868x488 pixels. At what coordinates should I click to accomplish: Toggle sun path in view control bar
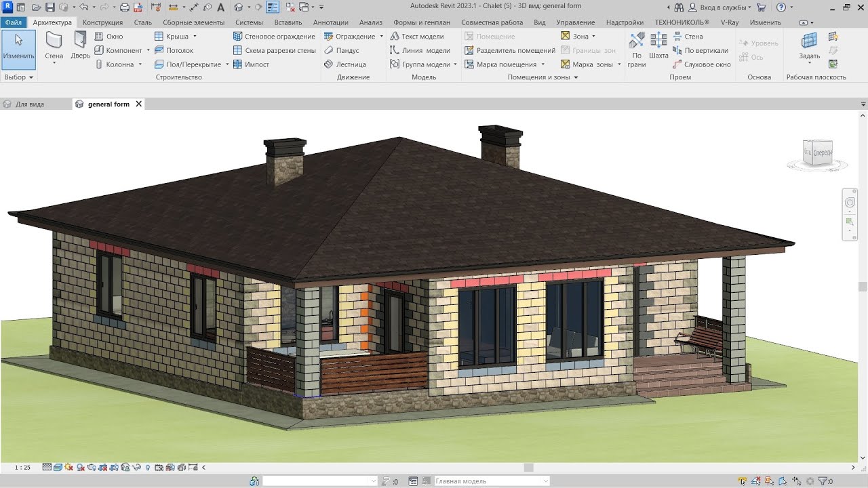click(68, 468)
